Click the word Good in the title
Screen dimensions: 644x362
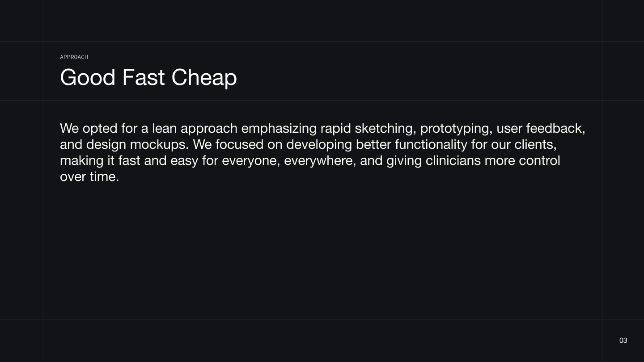pyautogui.click(x=88, y=77)
